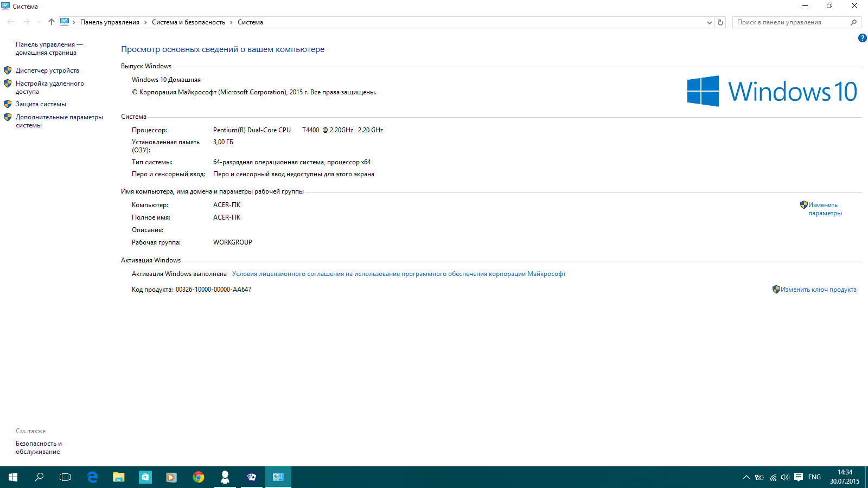The image size is (868, 488).
Task: Open Панель управления домашняя страница link
Action: point(49,48)
